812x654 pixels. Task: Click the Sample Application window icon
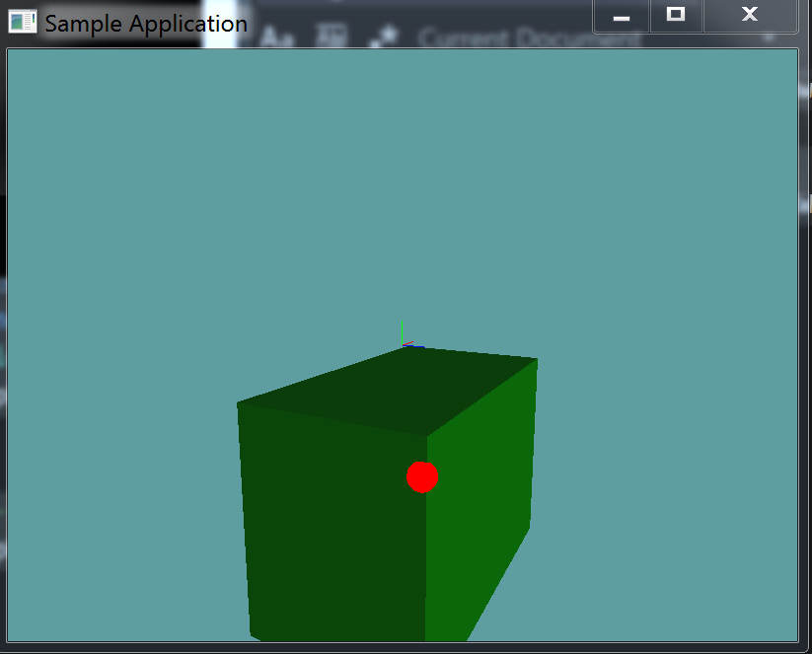pos(22,22)
